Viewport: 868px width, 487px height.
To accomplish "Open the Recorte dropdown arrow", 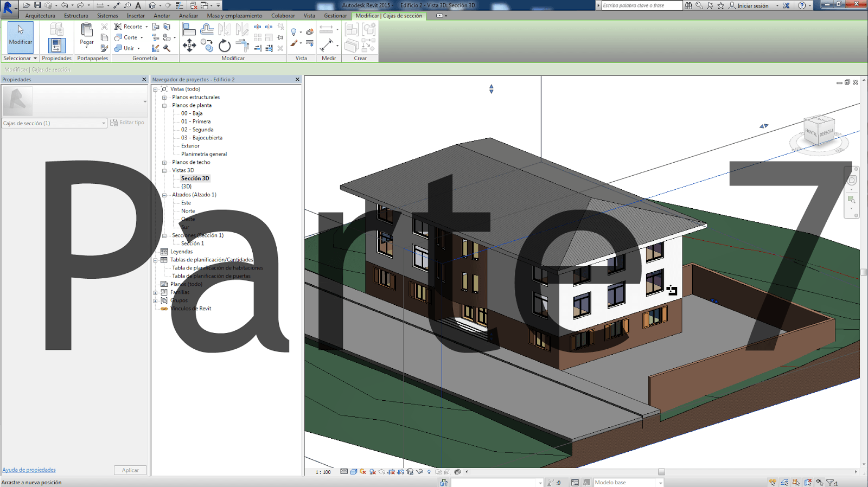I will coord(146,27).
